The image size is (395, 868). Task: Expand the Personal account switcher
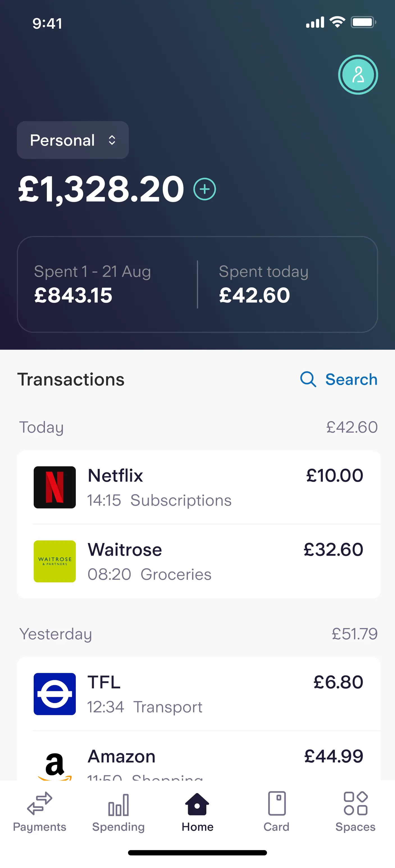[x=73, y=140]
